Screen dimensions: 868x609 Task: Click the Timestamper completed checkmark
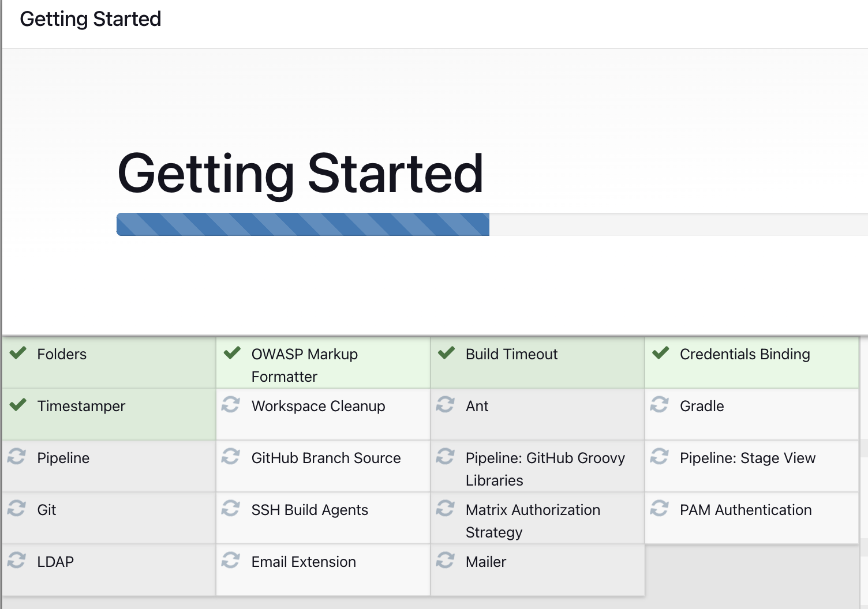tap(18, 405)
